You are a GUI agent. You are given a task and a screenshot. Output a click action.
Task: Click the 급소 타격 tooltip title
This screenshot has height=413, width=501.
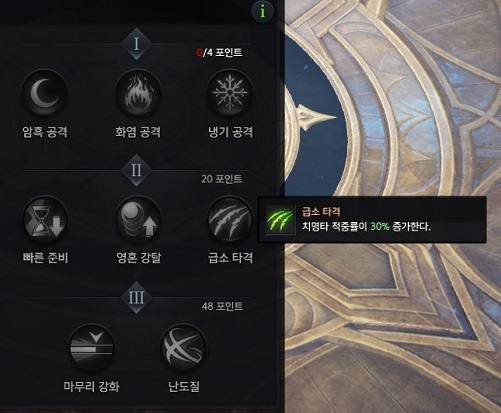321,212
